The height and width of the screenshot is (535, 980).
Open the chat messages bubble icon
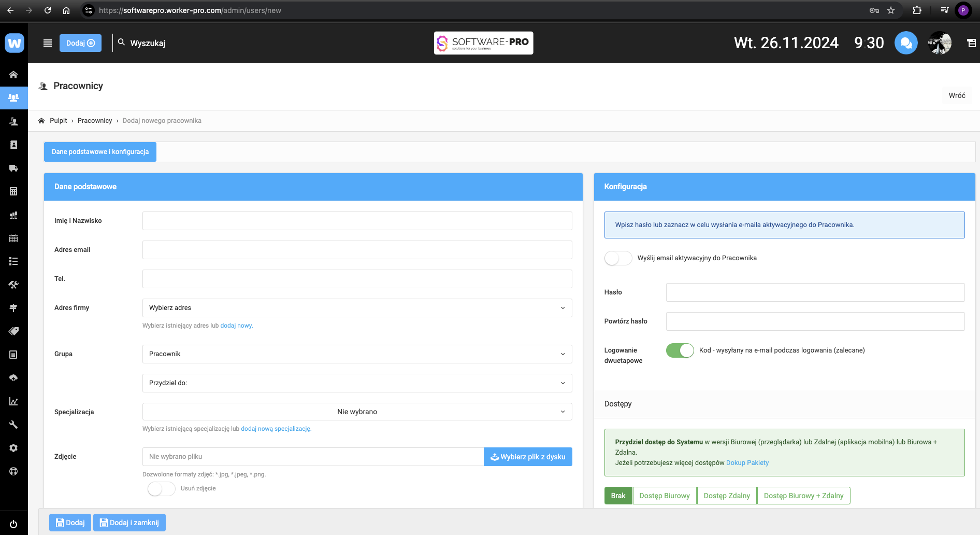pos(906,43)
